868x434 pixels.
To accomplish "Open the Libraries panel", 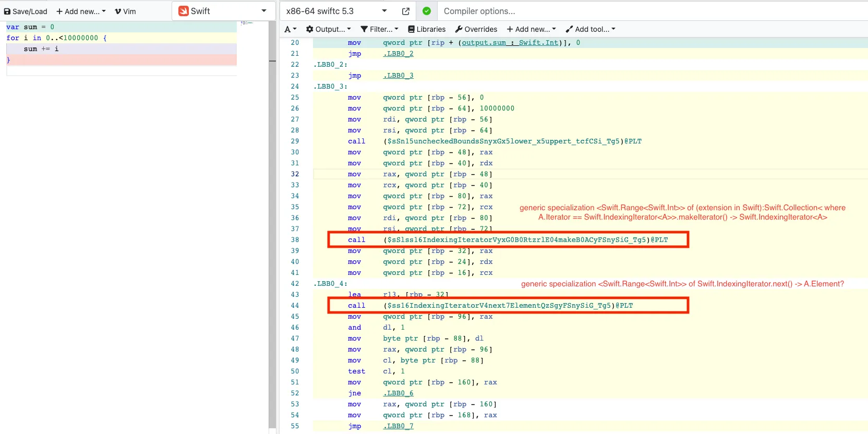I will coord(427,29).
